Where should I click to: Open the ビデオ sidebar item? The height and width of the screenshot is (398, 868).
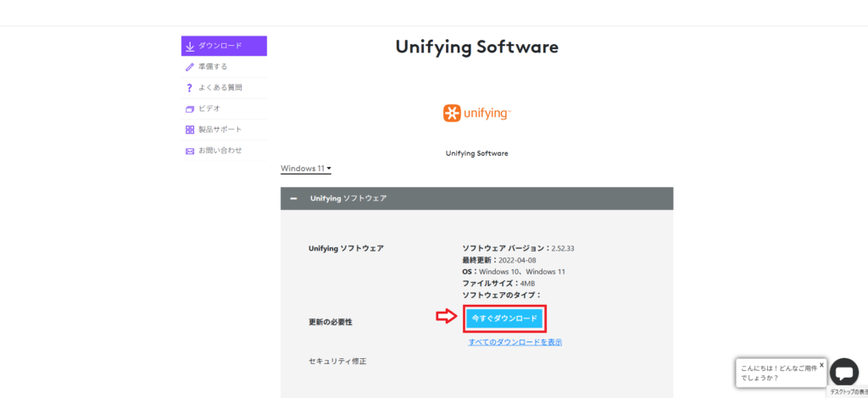pos(224,109)
